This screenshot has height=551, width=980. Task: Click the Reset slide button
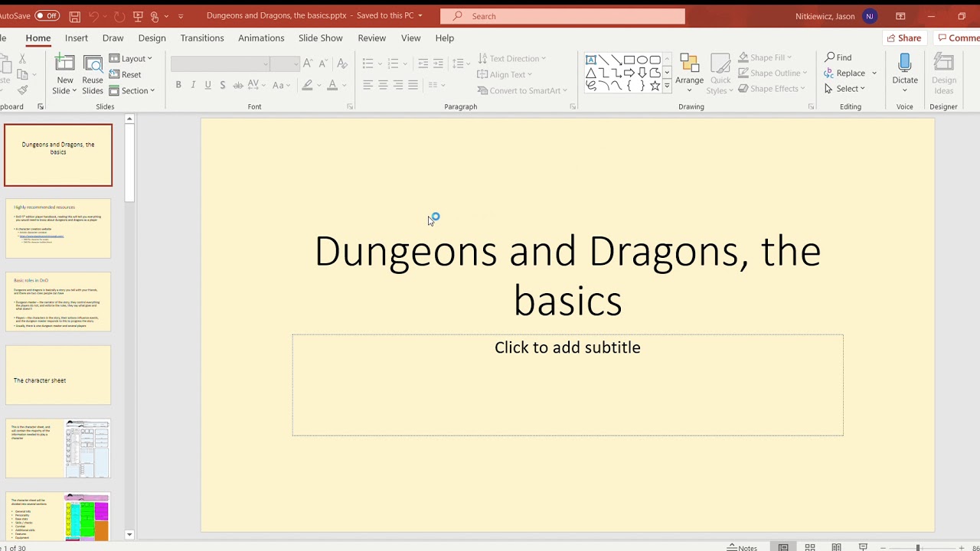(126, 74)
